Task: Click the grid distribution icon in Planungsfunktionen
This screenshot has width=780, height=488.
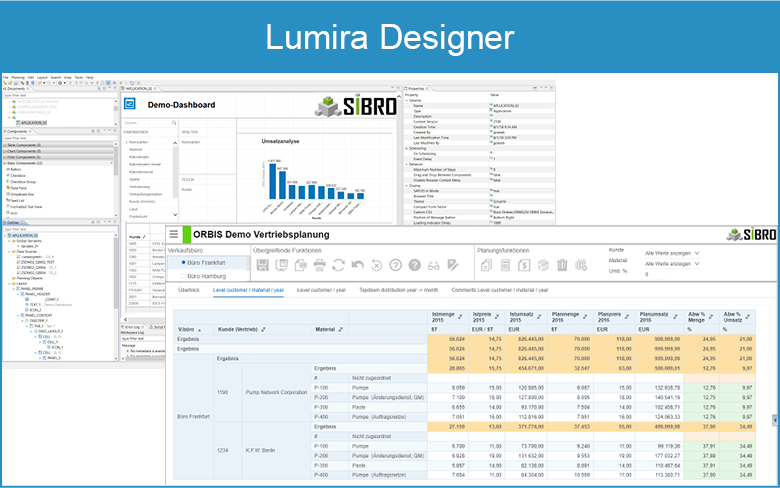Action: click(581, 265)
